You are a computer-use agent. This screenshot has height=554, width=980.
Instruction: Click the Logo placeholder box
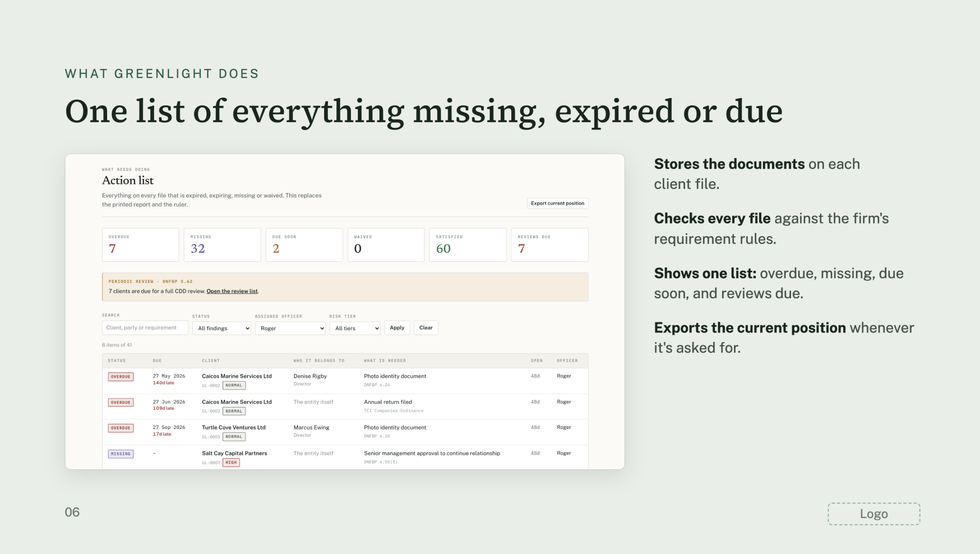pyautogui.click(x=874, y=514)
